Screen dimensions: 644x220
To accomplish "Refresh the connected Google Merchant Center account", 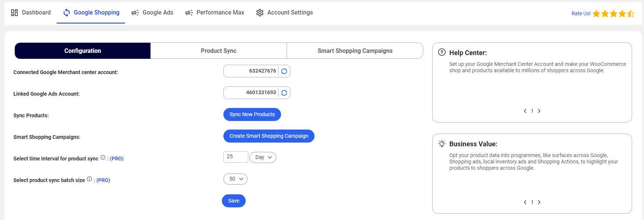I will pos(284,71).
